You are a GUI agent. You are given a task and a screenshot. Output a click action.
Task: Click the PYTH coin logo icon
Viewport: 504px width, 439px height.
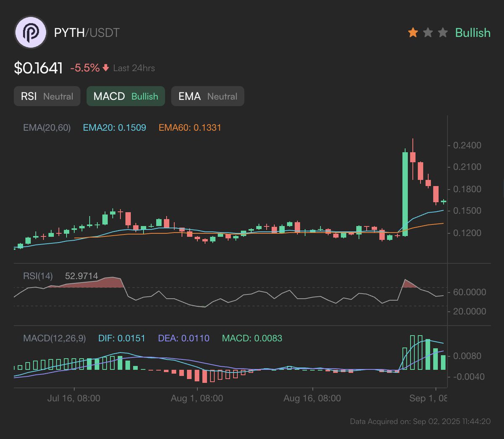coord(31,32)
